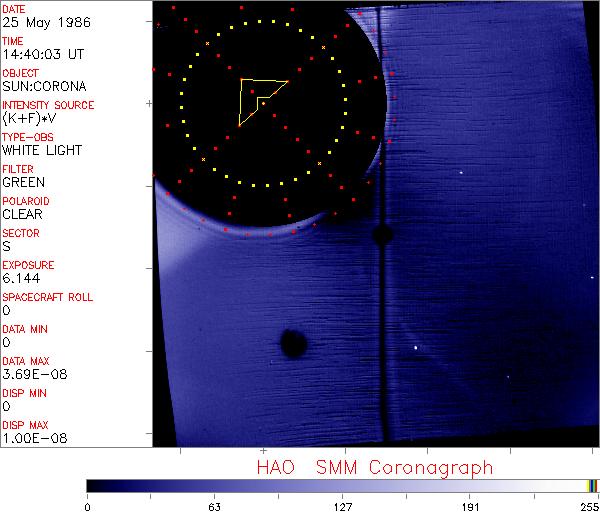Viewport: 600px width, 512px height.
Task: Click the HAO SMM Coronagraph title
Action: (x=374, y=468)
